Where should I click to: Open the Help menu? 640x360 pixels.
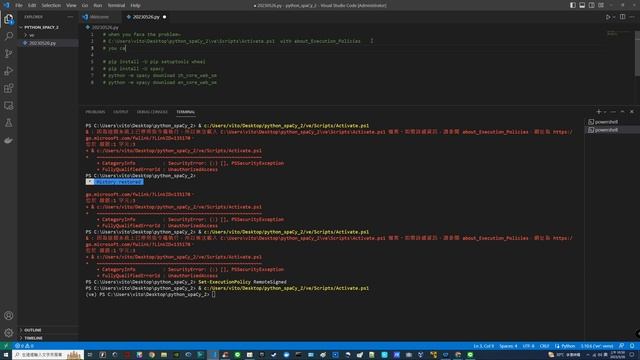click(136, 5)
